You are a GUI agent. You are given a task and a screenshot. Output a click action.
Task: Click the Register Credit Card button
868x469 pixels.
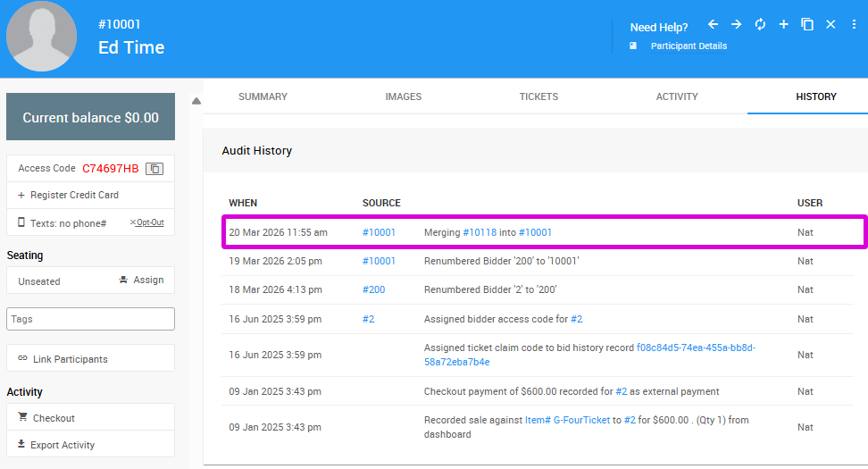click(74, 195)
